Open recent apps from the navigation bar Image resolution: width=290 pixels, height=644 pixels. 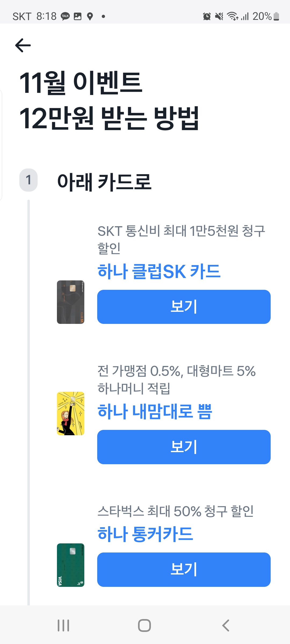tap(63, 625)
